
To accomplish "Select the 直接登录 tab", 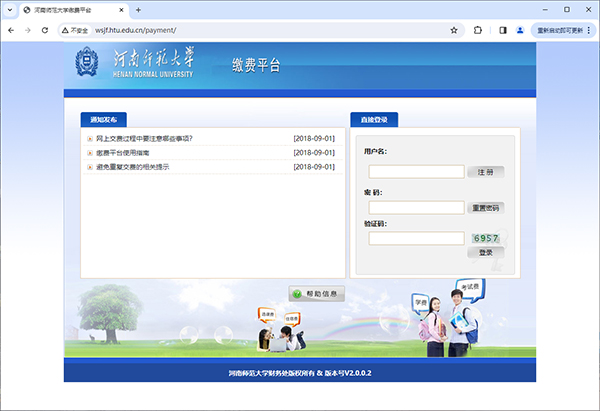I will coord(373,119).
